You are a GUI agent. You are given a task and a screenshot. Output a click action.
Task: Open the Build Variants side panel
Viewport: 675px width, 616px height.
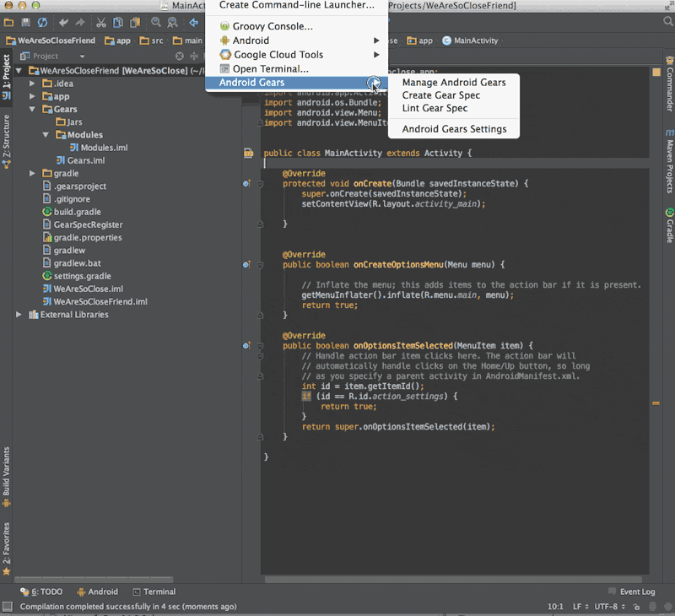[x=7, y=477]
